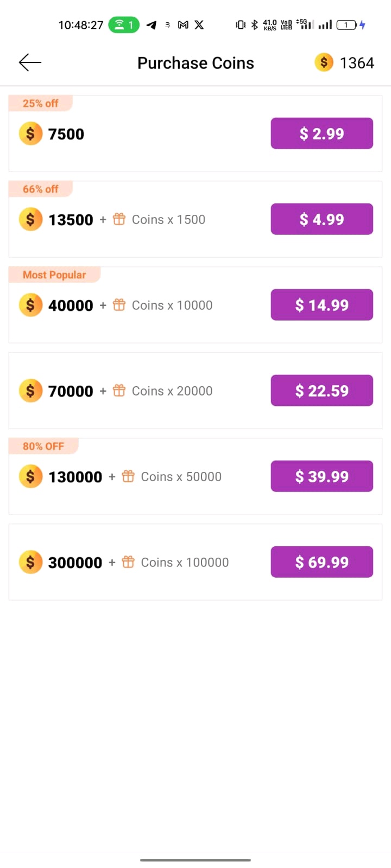Tap the X app icon in status bar

click(199, 25)
